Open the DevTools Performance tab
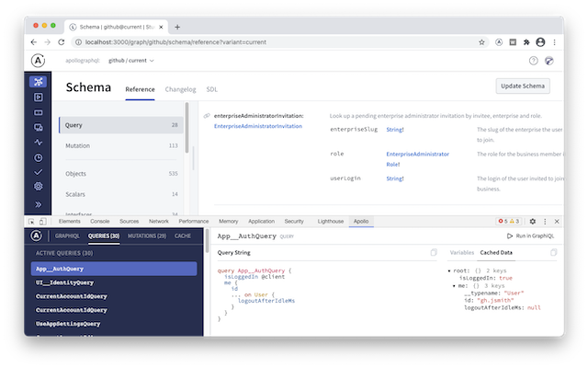 [194, 222]
